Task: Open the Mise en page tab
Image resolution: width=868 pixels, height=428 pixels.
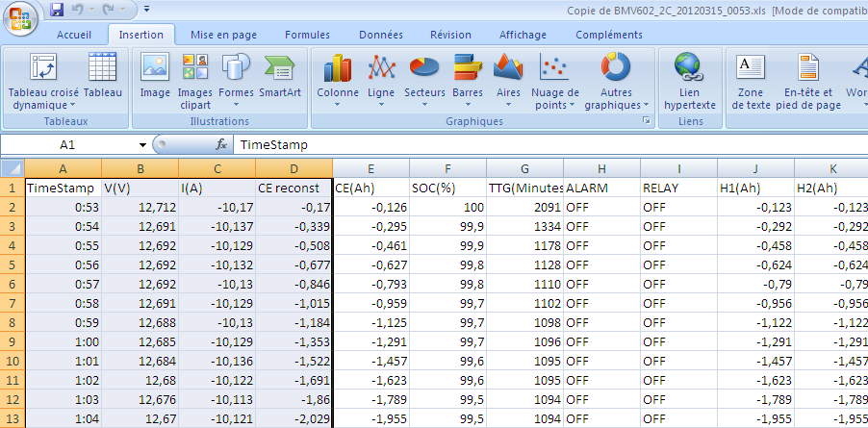Action: 223,35
